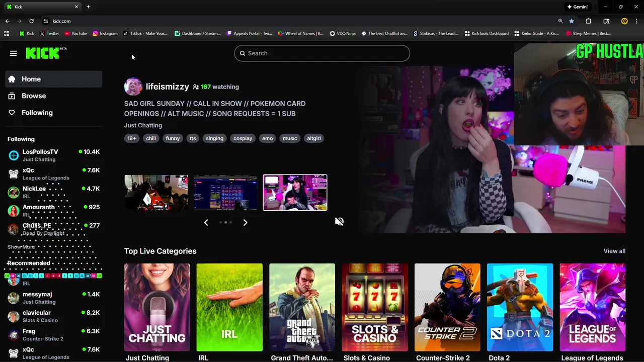Open Chulis_PE in Following list
This screenshot has height=362, width=644.
(x=54, y=229)
